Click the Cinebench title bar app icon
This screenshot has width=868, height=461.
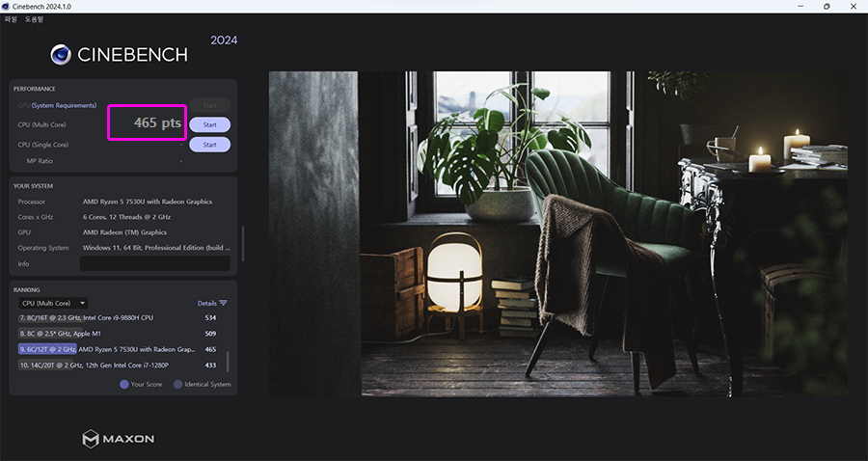(x=6, y=7)
